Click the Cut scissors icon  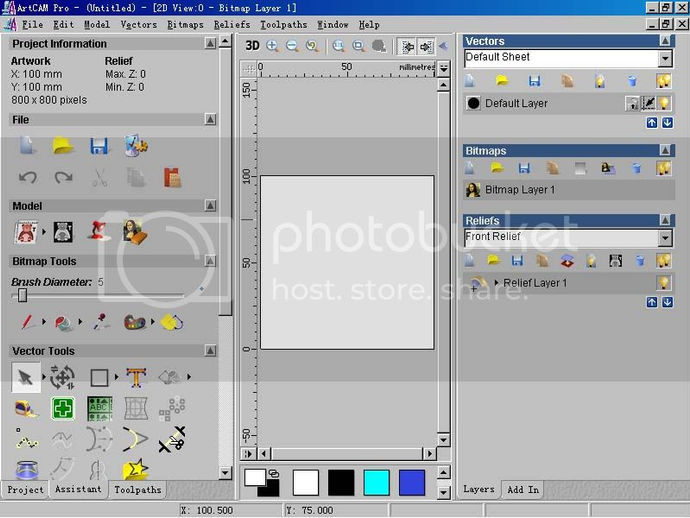(100, 178)
